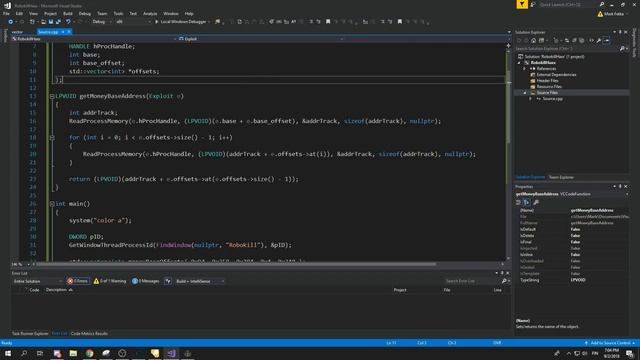Screen dimensions: 640x360
Task: Collapse the for loop code block
Action: click(52, 138)
